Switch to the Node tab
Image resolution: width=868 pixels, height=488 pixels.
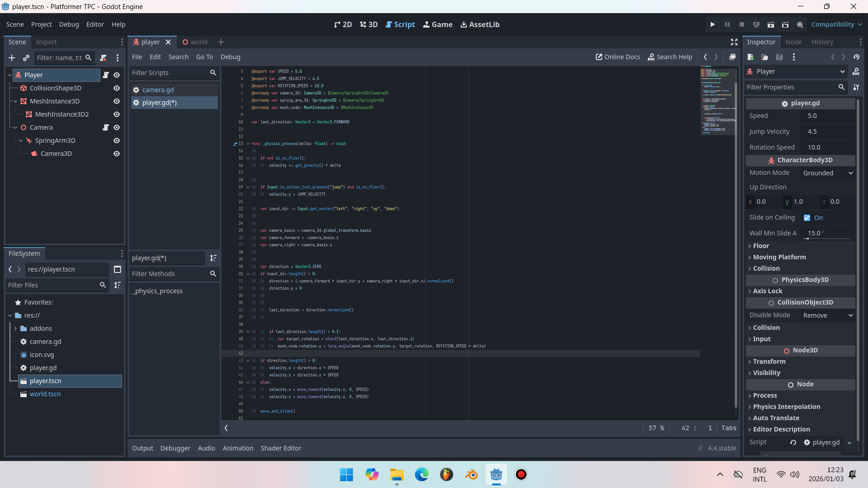click(x=793, y=42)
